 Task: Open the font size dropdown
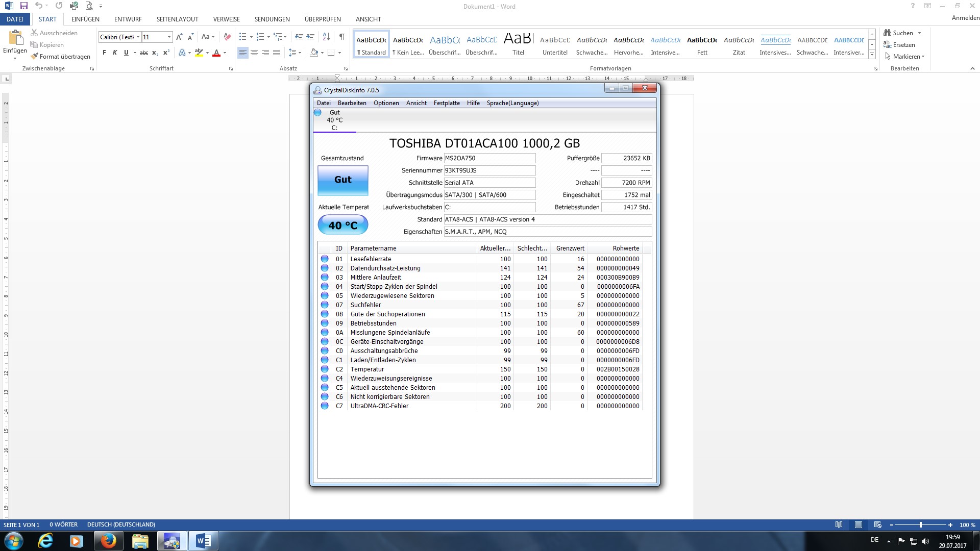click(169, 37)
